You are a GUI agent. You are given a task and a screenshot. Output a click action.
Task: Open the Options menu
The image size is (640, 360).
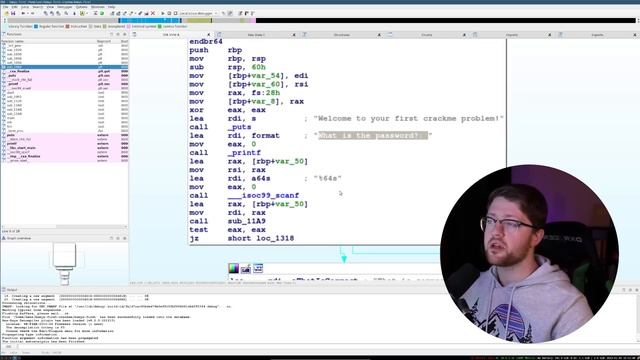click(x=81, y=7)
